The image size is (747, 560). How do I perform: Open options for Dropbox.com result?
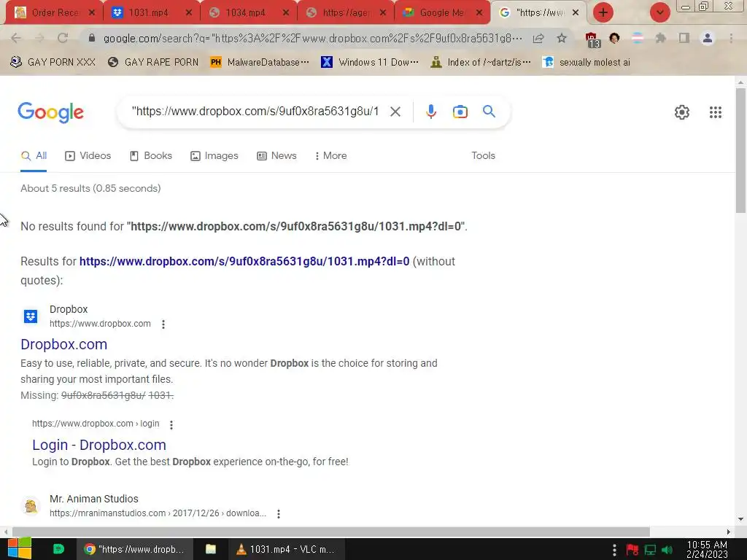point(163,324)
